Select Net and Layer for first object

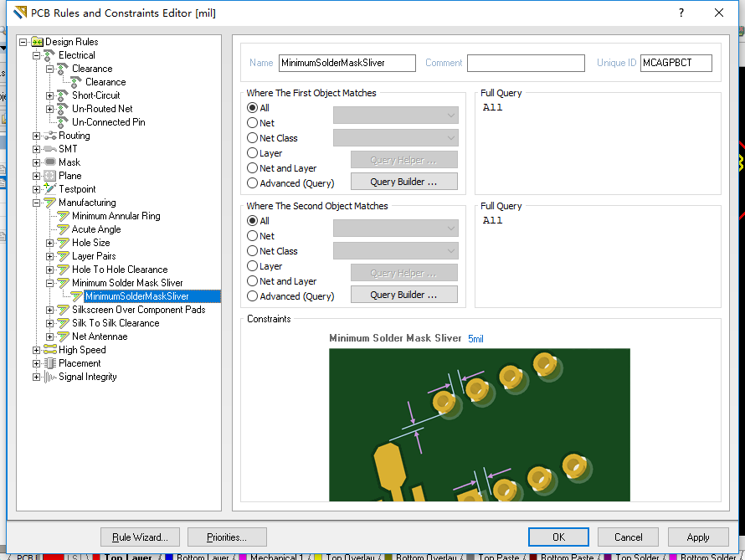click(x=252, y=168)
